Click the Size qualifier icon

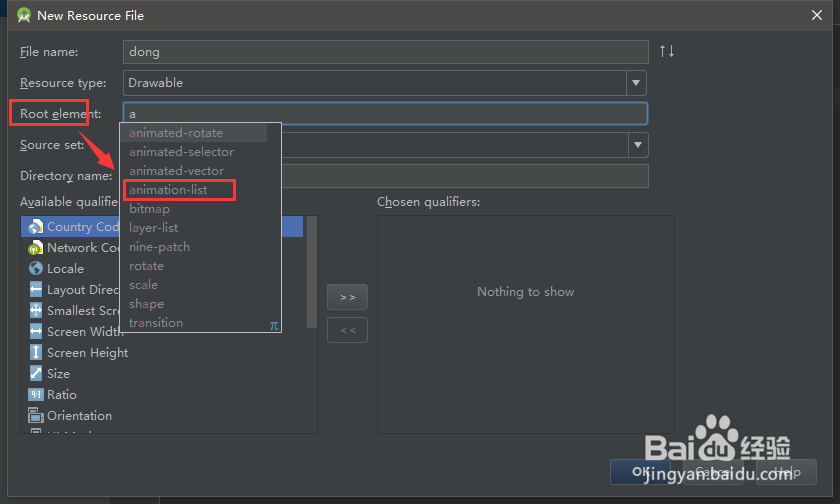coord(36,373)
